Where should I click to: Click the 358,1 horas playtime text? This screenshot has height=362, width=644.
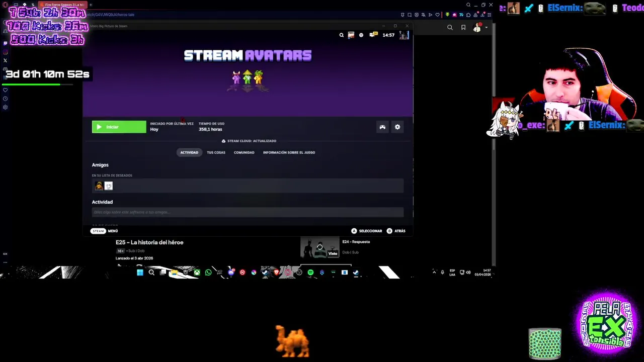point(210,129)
